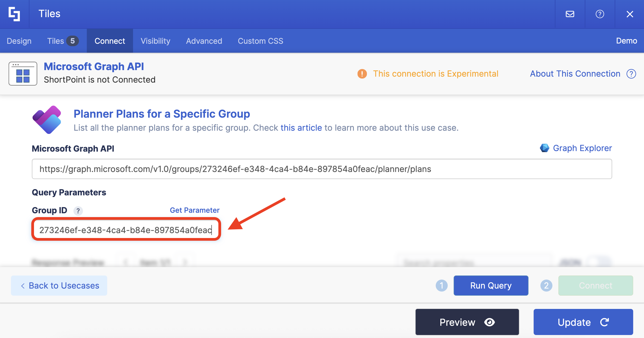644x338 pixels.
Task: Open the "this article" link
Action: 301,128
